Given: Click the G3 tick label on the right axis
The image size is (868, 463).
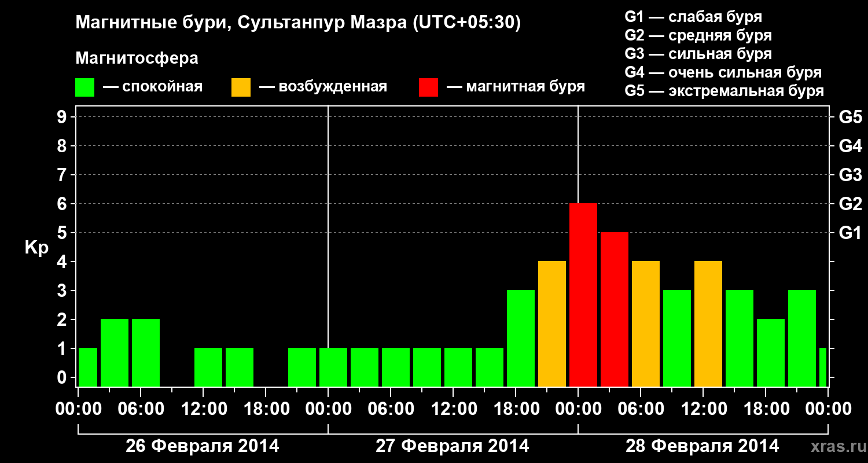Looking at the screenshot, I should click(851, 175).
